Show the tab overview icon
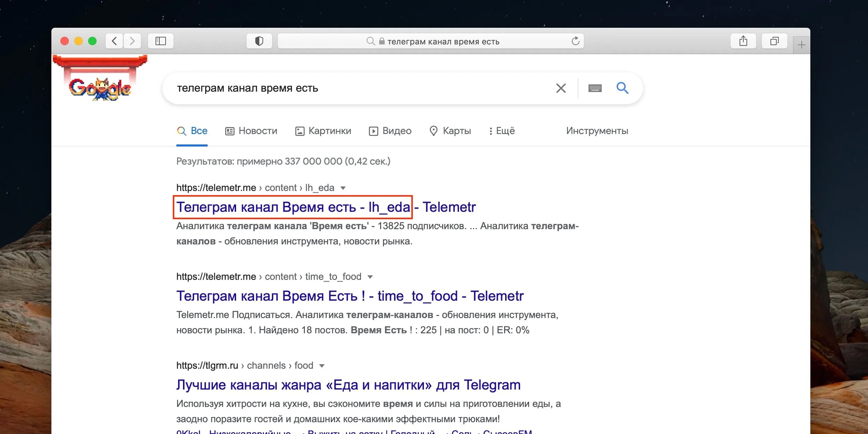 pyautogui.click(x=774, y=41)
